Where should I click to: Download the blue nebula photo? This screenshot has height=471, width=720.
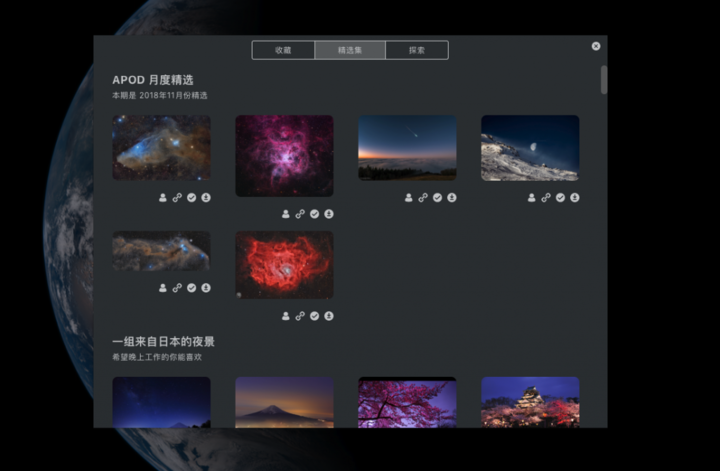click(x=206, y=197)
